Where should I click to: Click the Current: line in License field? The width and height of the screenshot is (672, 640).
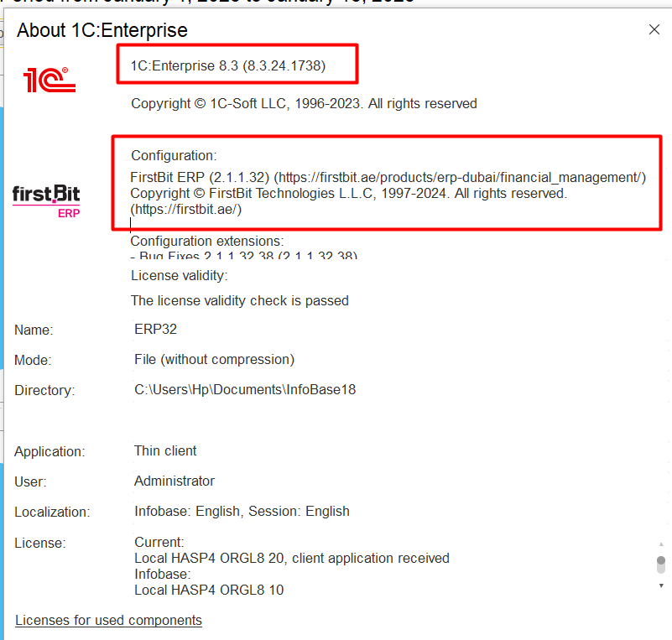point(159,543)
